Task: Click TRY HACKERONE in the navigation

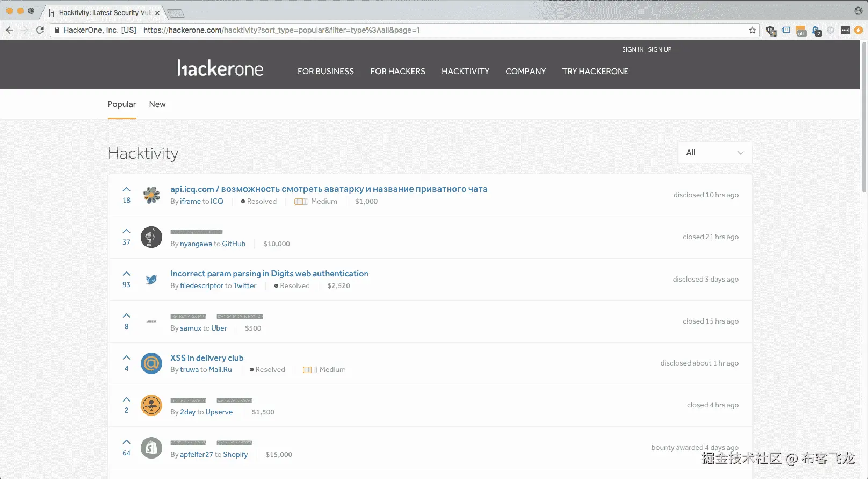Action: click(x=595, y=72)
